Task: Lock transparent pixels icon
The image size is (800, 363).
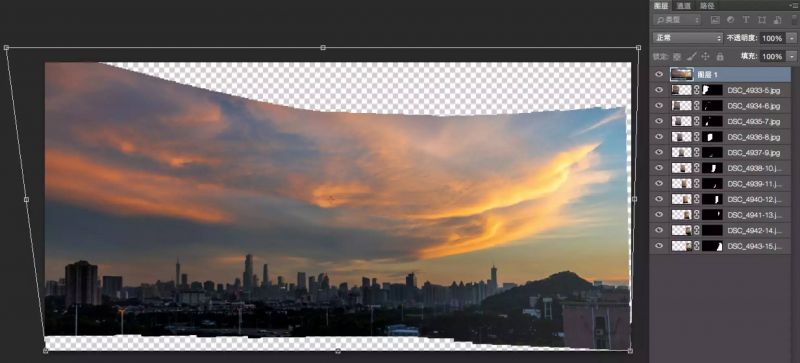Action: click(677, 56)
